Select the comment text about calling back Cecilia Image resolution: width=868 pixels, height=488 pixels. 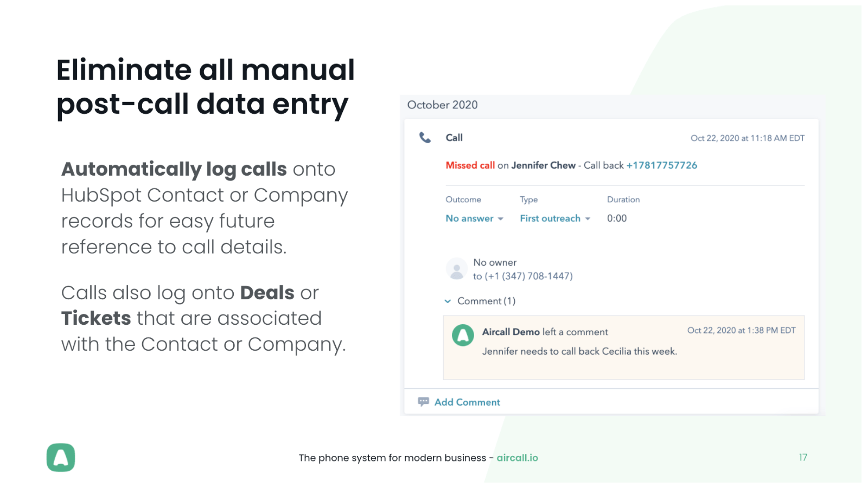tap(579, 351)
